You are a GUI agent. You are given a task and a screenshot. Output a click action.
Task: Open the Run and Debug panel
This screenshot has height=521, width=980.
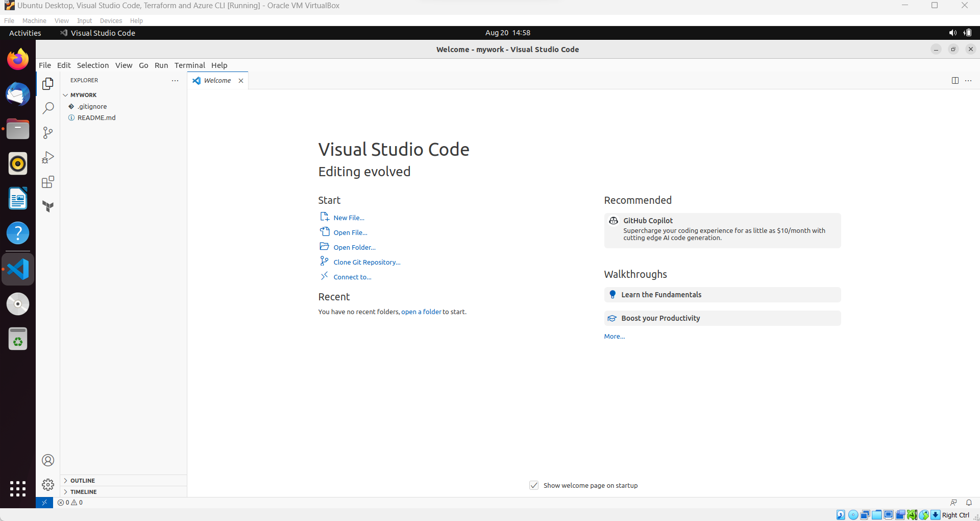47,157
